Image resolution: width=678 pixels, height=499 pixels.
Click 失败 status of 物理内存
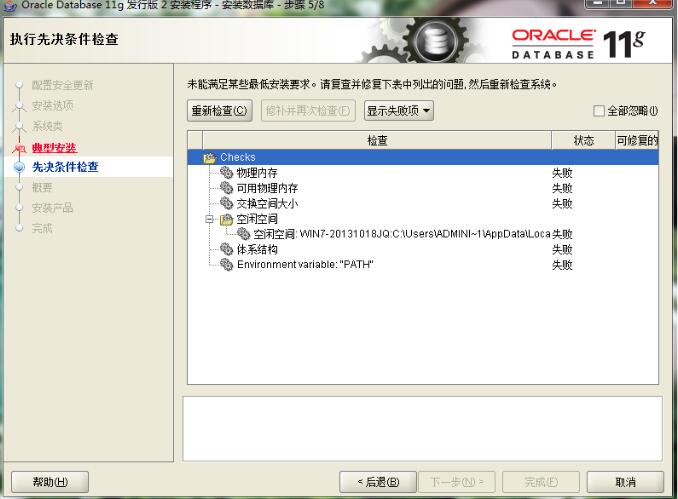[x=562, y=173]
